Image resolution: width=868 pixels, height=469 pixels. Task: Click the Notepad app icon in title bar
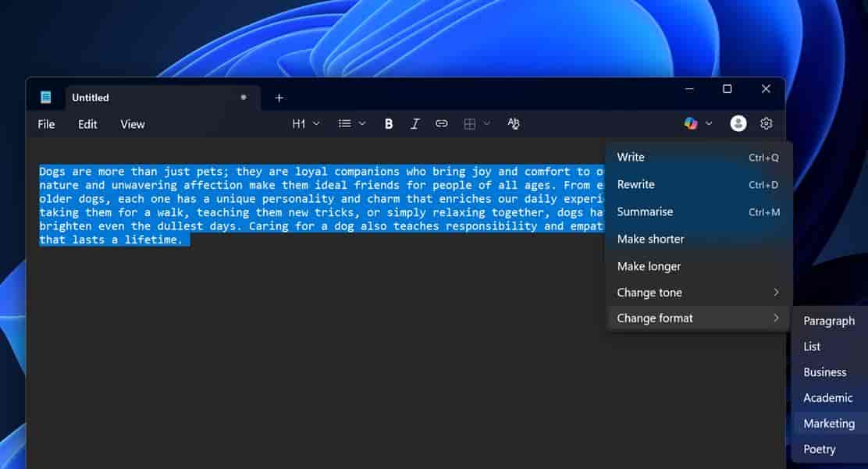coord(46,98)
